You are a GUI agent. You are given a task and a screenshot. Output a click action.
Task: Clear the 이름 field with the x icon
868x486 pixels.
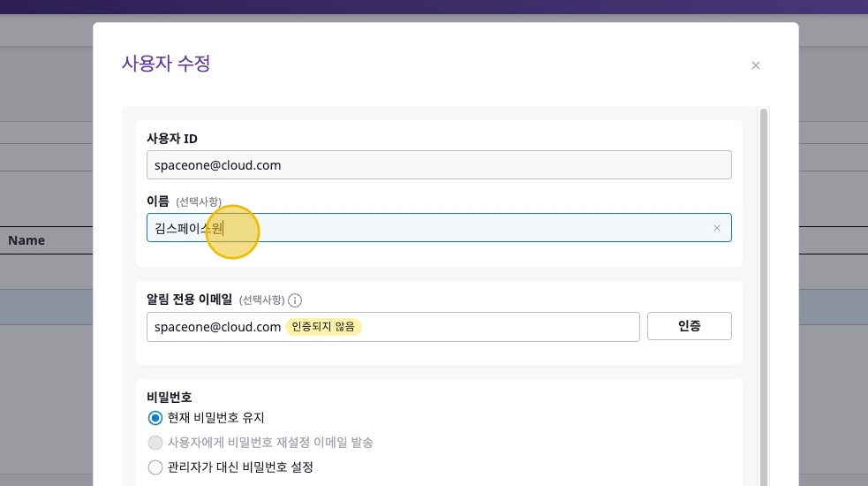click(716, 228)
